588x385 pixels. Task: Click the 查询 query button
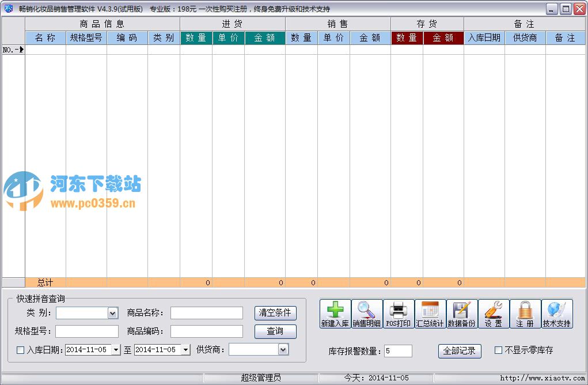[x=275, y=331]
